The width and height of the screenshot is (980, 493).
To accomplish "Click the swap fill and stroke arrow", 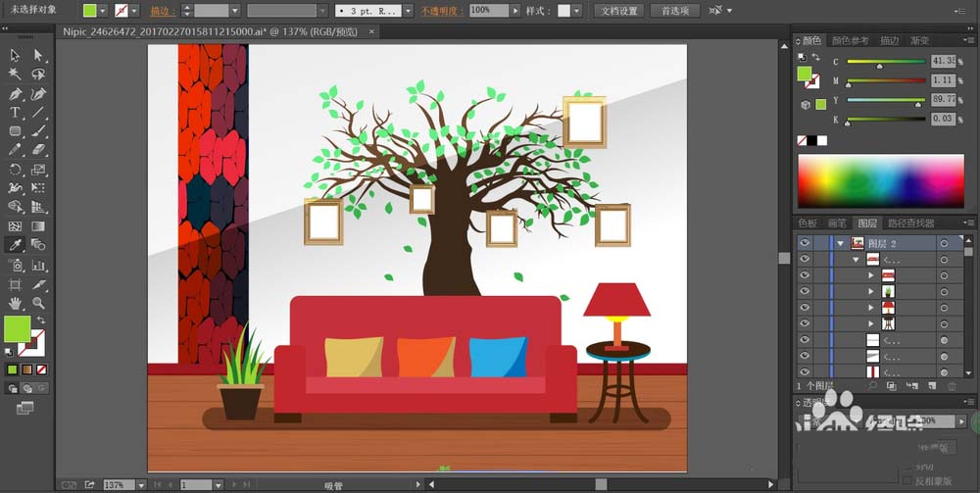I will [41, 320].
